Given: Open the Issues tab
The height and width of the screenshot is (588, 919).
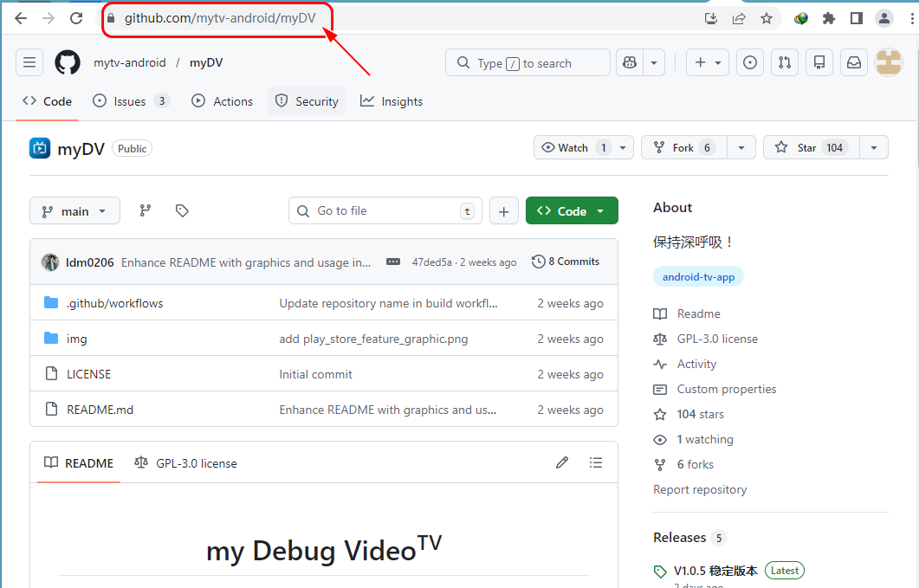Looking at the screenshot, I should 132,101.
